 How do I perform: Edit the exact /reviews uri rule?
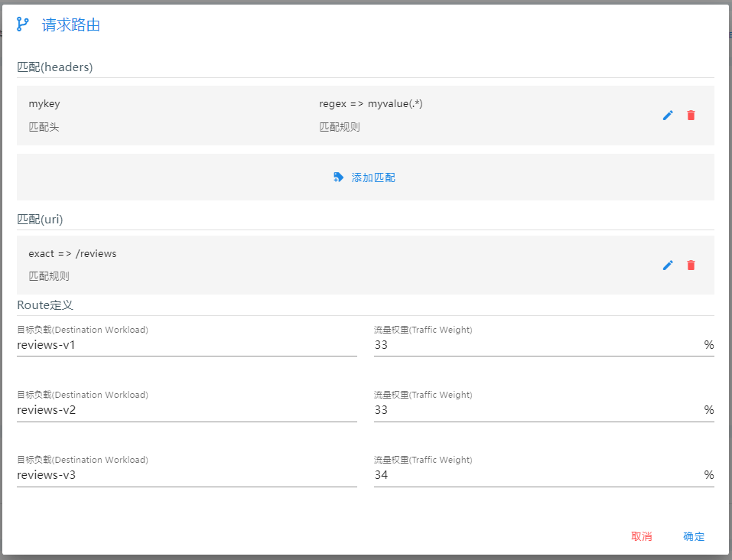pos(668,265)
